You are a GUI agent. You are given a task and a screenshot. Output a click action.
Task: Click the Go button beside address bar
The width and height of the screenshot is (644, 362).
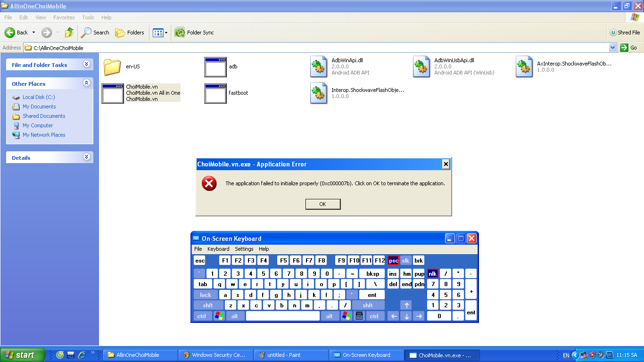tap(629, 48)
